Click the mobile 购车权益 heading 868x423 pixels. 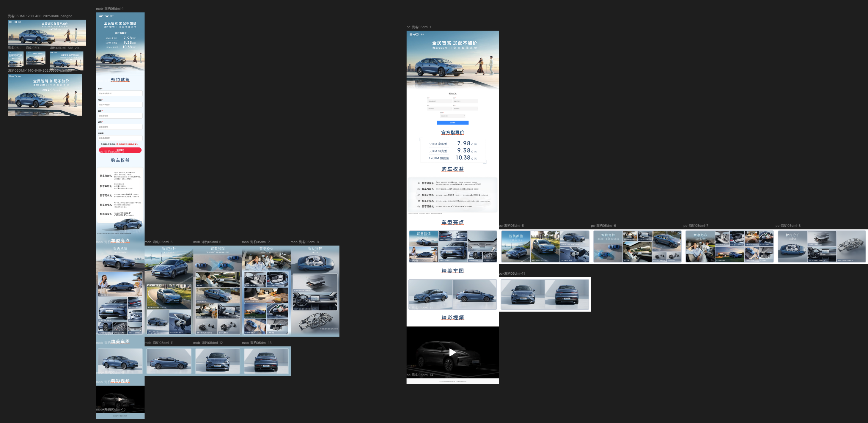[x=120, y=161]
